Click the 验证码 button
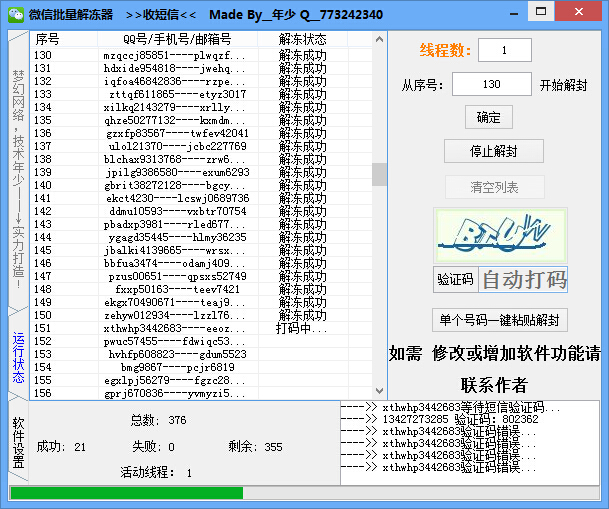Screen dimensions: 609x509 click(x=456, y=279)
